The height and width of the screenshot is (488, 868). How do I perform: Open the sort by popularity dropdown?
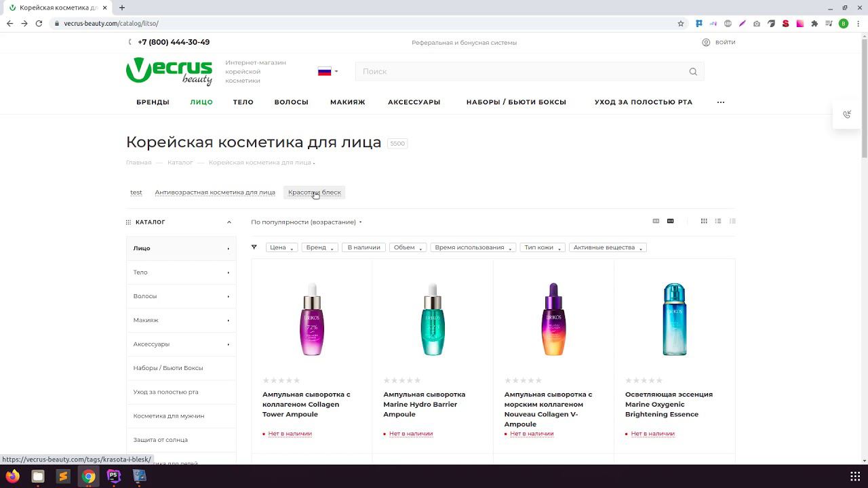(x=307, y=222)
